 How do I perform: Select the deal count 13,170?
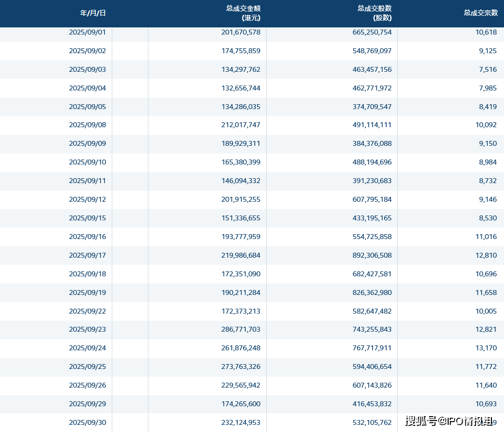pyautogui.click(x=486, y=349)
